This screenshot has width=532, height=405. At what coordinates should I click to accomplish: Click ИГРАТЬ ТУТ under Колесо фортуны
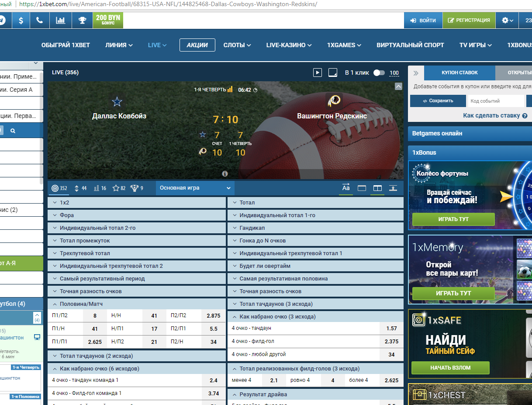click(453, 219)
